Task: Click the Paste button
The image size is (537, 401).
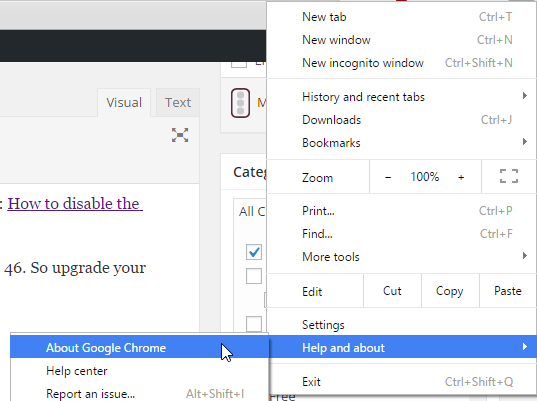Action: point(508,291)
